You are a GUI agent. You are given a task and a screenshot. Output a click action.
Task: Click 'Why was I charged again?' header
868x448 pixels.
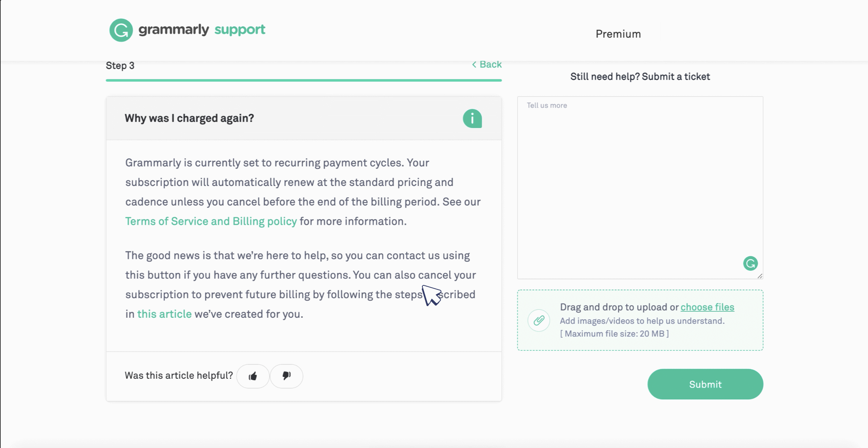pyautogui.click(x=189, y=118)
